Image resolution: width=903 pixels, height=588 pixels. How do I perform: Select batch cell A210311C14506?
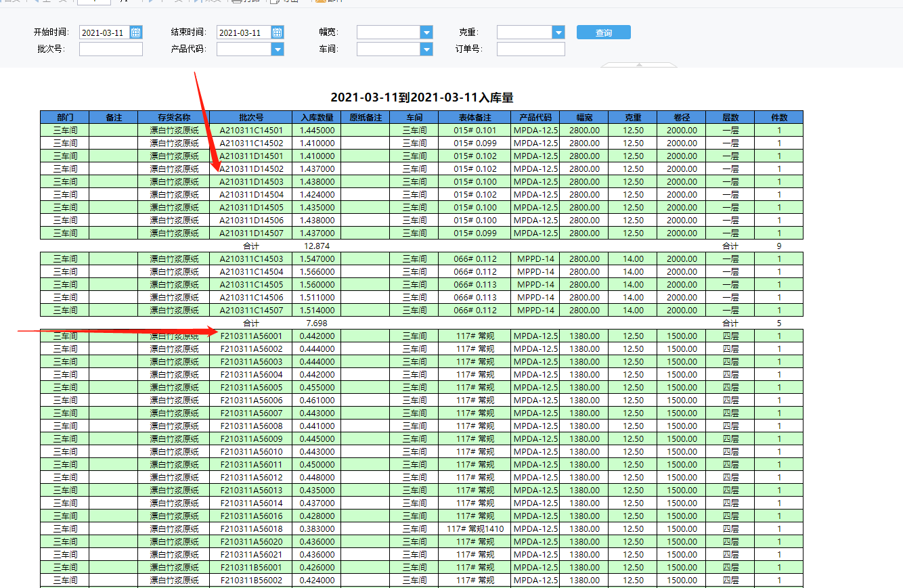coord(251,297)
